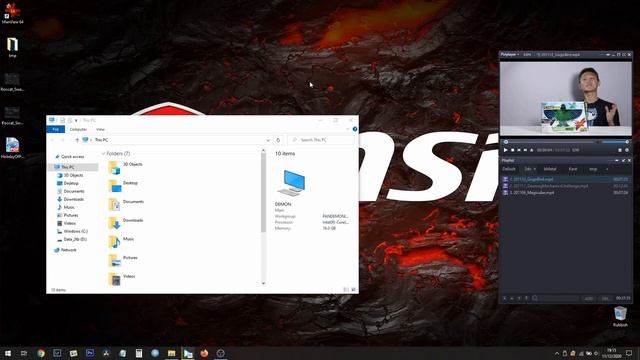Click the eject/open file button in PotPlayer

point(531,150)
